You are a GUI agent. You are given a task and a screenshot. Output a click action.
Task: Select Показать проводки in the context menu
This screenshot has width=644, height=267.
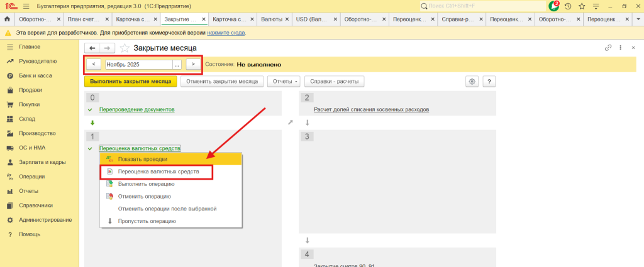point(171,159)
